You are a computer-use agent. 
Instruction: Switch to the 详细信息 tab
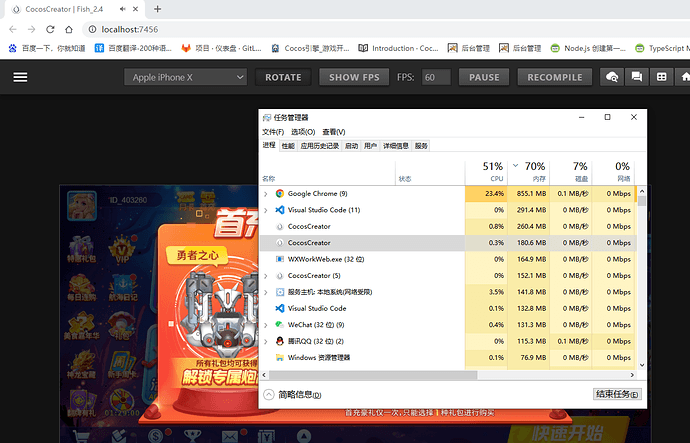point(396,146)
